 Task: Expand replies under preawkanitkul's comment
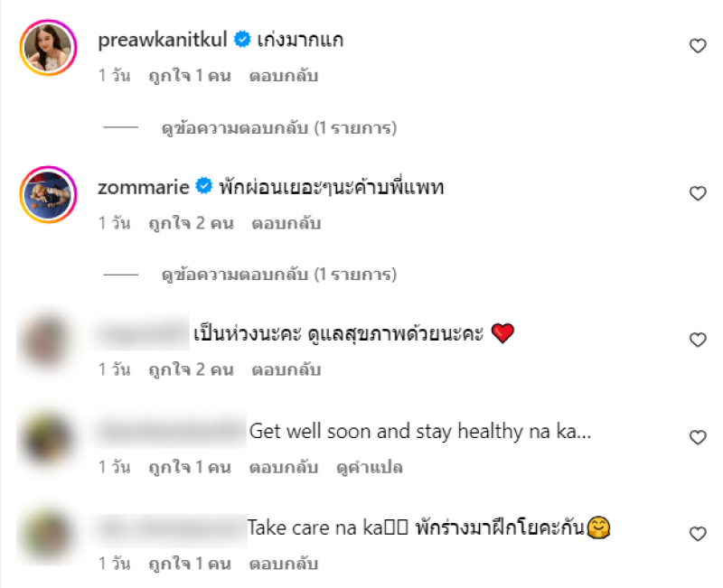coord(279,127)
